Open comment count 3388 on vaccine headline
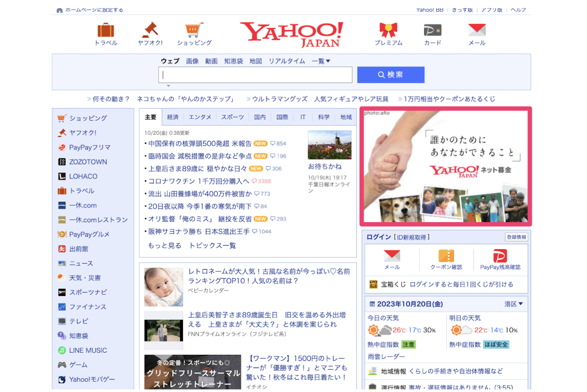587x392 pixels. click(261, 181)
